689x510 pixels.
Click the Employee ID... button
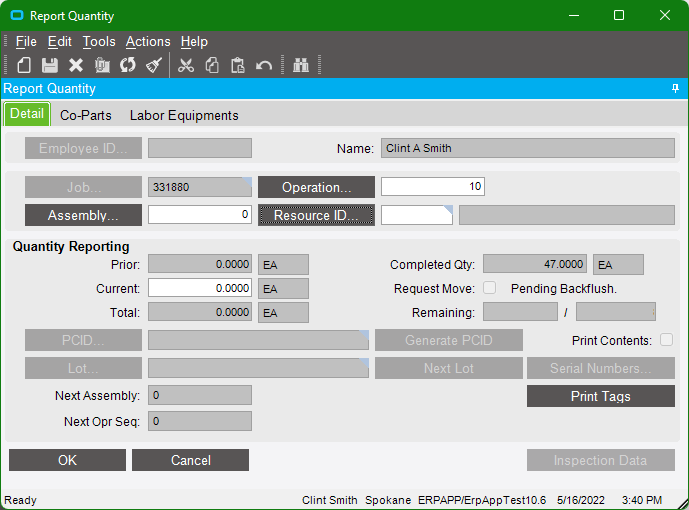coord(83,148)
